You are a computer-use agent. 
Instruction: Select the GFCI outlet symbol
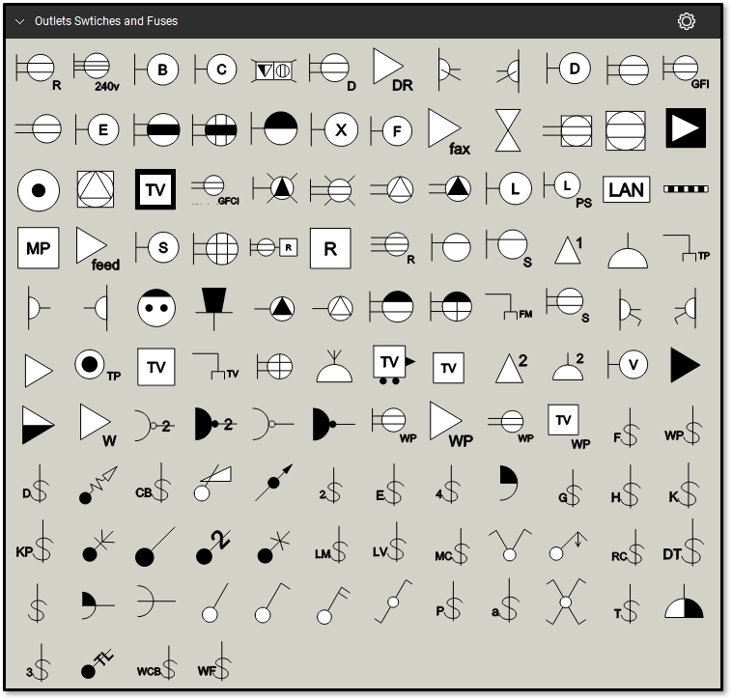(213, 189)
